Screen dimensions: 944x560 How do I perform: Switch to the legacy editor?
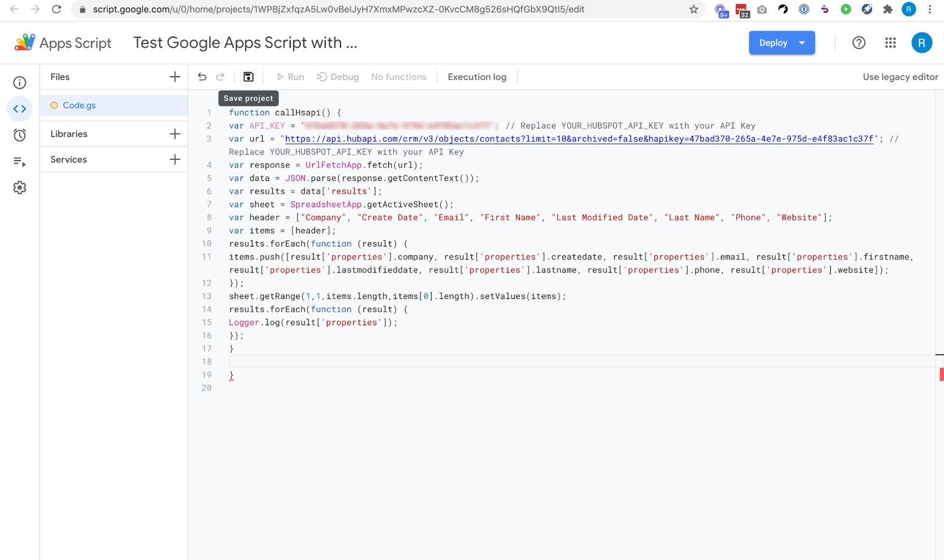coord(900,77)
